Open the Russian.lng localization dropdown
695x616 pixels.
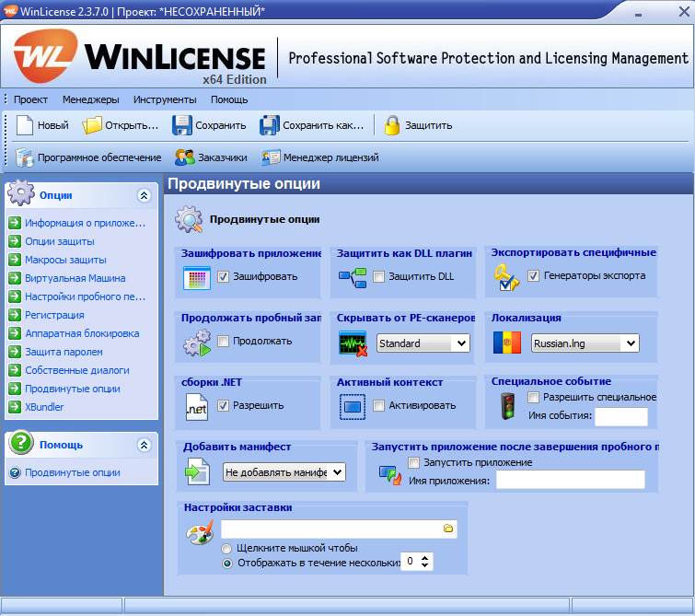[x=630, y=343]
